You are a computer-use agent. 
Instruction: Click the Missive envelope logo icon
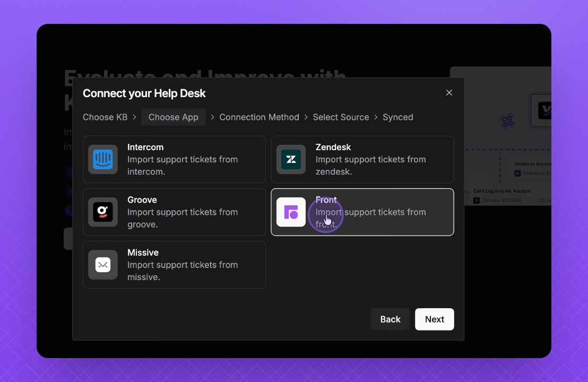pyautogui.click(x=103, y=265)
